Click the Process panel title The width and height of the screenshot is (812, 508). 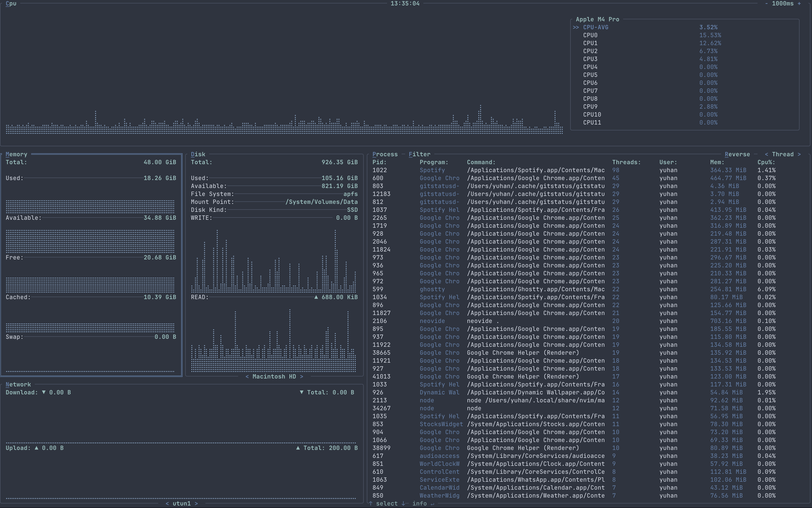tap(385, 154)
